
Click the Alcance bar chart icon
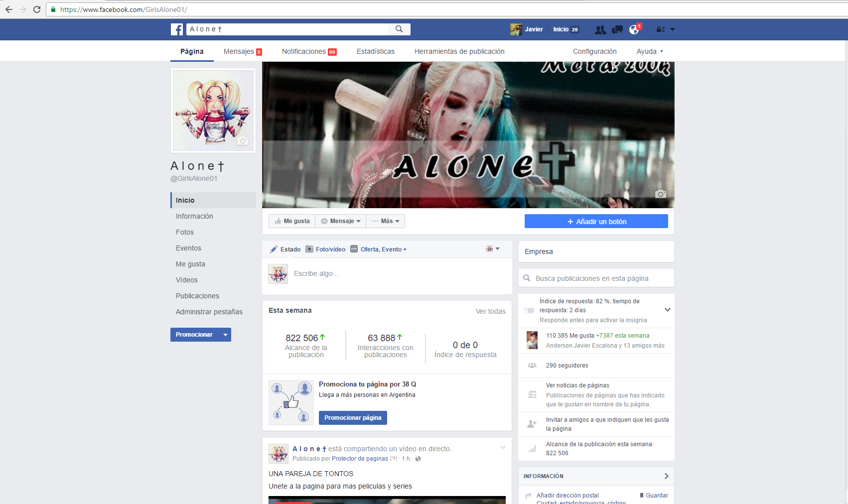(x=532, y=449)
